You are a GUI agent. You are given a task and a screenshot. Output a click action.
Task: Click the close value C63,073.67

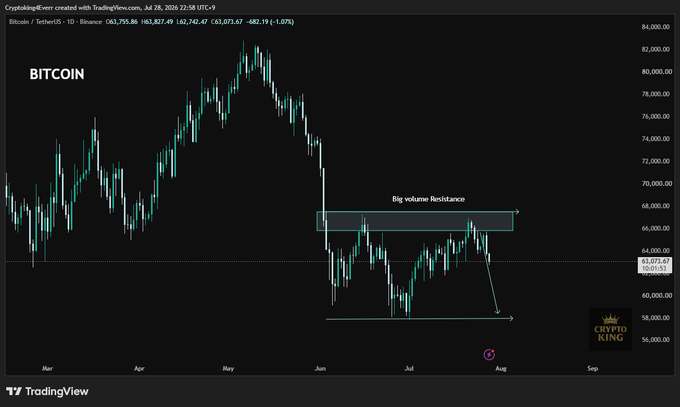[227, 22]
